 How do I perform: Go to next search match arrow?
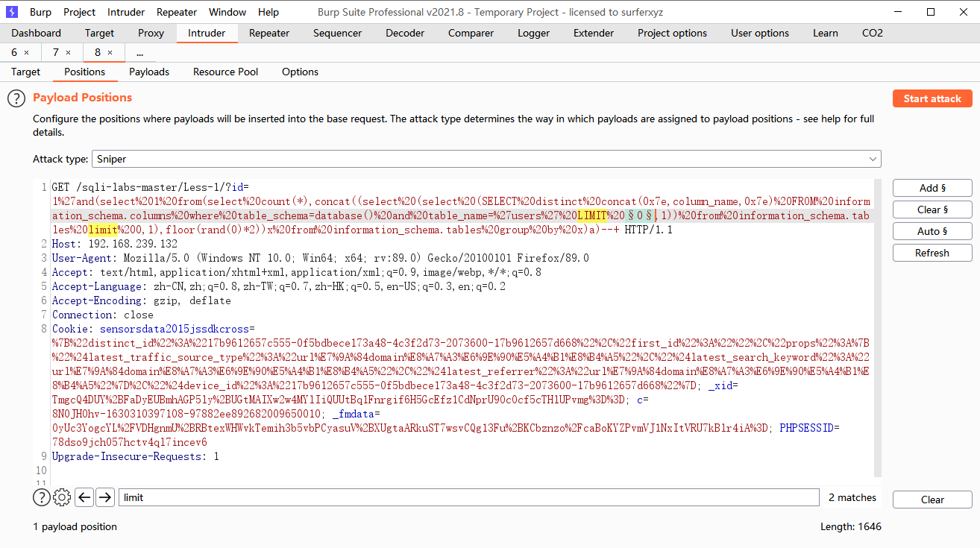coord(105,497)
